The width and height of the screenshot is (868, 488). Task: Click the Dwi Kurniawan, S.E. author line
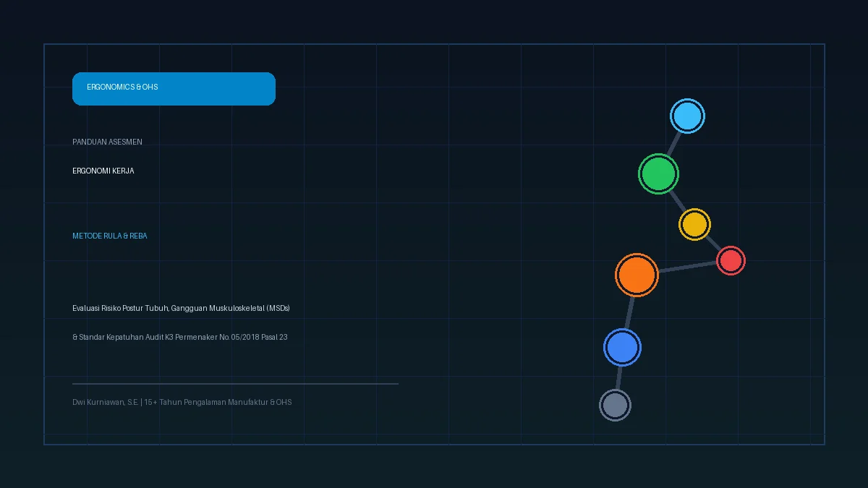pos(182,402)
